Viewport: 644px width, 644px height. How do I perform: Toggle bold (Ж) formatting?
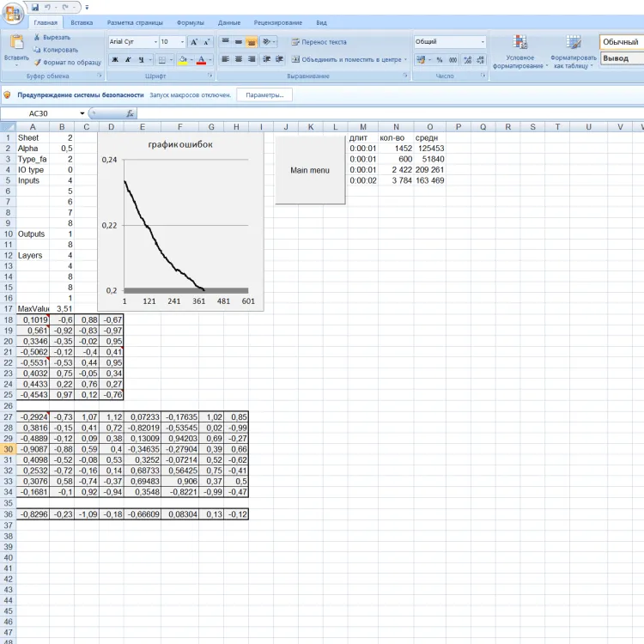114,60
